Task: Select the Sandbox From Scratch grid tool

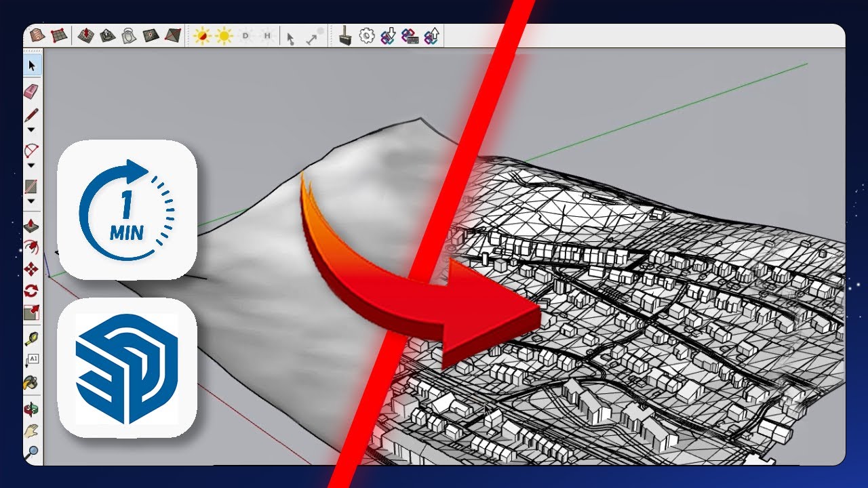Action: coord(59,36)
